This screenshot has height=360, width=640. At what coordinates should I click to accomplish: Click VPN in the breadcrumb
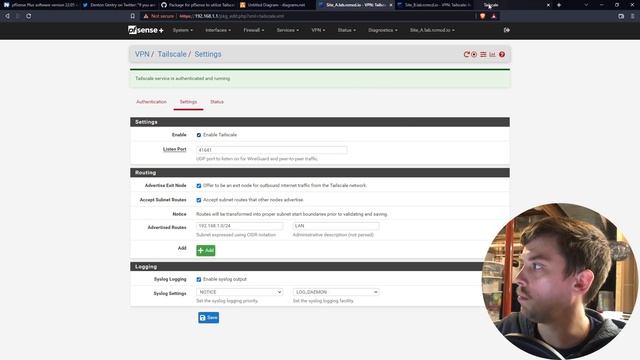coord(142,54)
